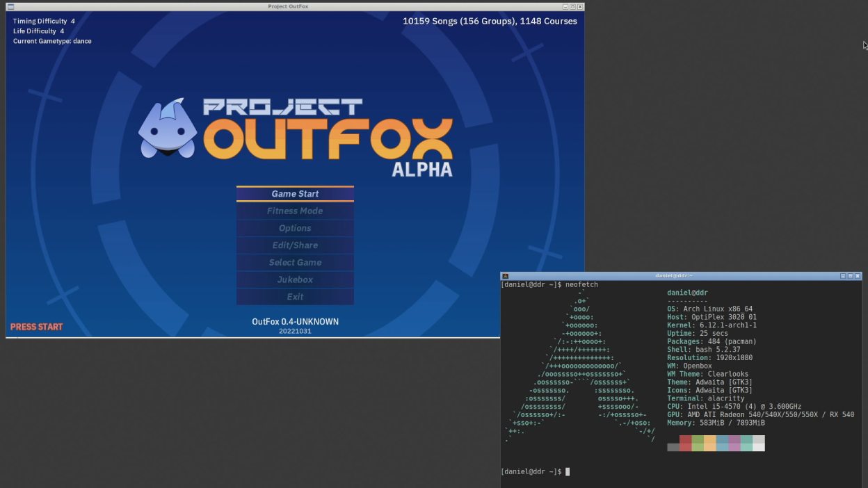This screenshot has height=488, width=868.
Task: Click the Timing Difficulty 4 label
Action: (44, 21)
